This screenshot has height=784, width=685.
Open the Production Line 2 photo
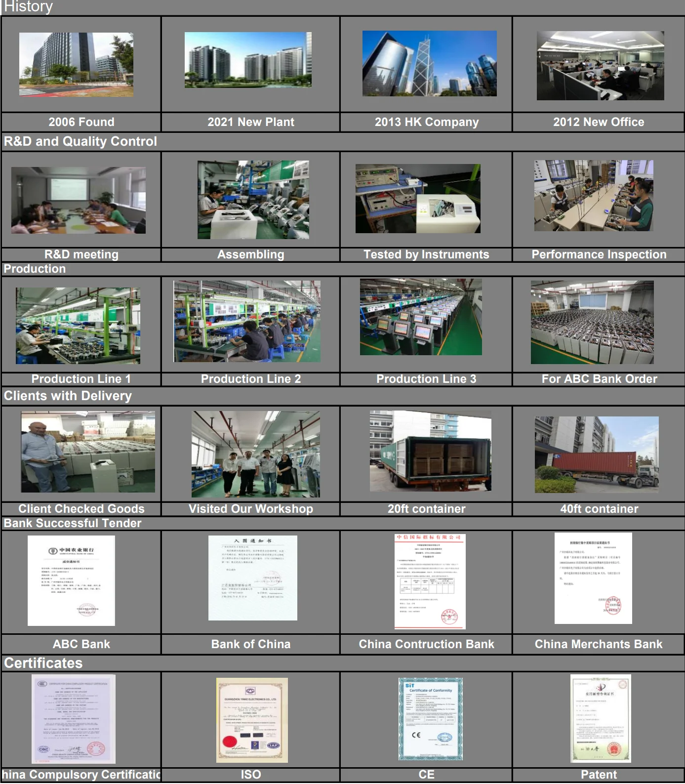[x=247, y=321]
